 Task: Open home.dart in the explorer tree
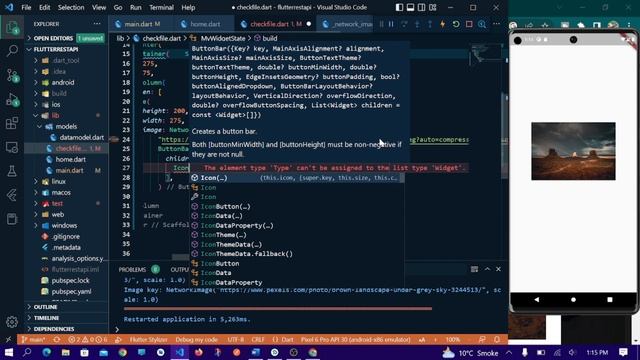click(70, 159)
